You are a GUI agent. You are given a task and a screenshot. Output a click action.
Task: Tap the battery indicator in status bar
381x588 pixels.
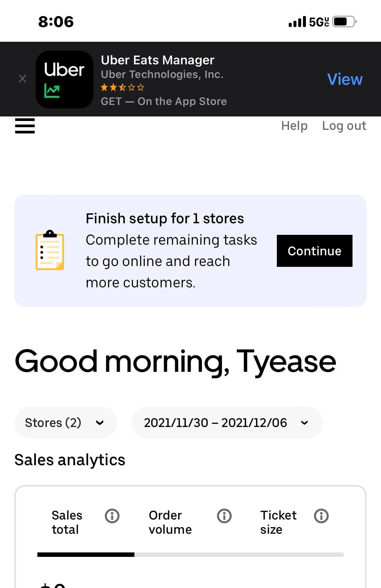coord(344,22)
